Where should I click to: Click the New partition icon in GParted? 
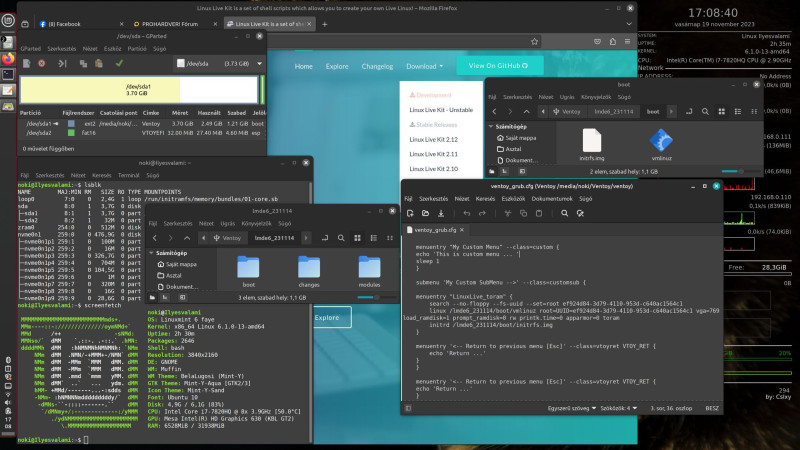(27, 64)
